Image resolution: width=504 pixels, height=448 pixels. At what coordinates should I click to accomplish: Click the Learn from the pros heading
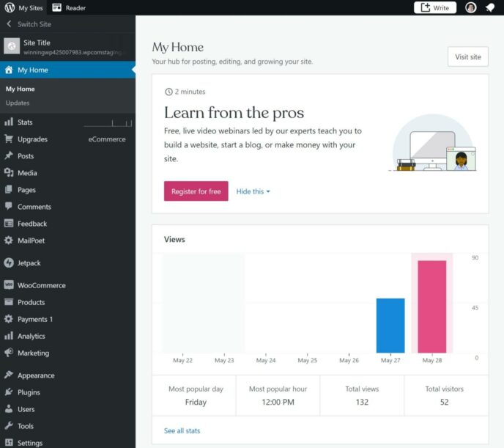pos(234,113)
